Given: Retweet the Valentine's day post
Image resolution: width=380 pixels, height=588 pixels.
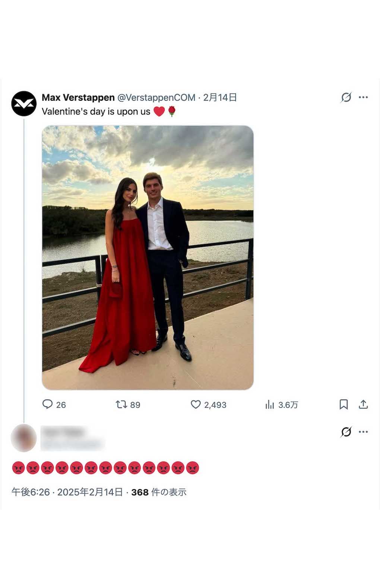Looking at the screenshot, I should pyautogui.click(x=122, y=404).
